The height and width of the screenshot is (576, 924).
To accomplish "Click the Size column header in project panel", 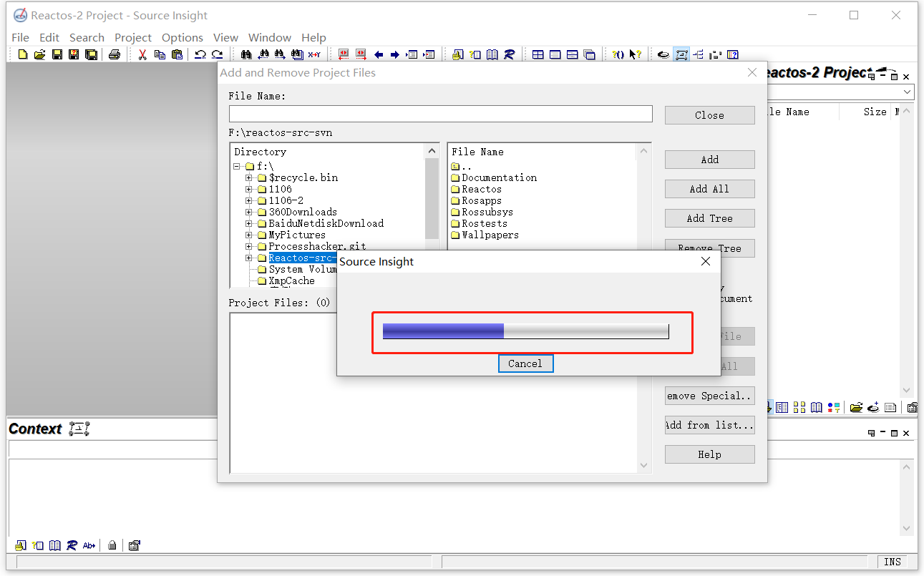I will [x=875, y=112].
